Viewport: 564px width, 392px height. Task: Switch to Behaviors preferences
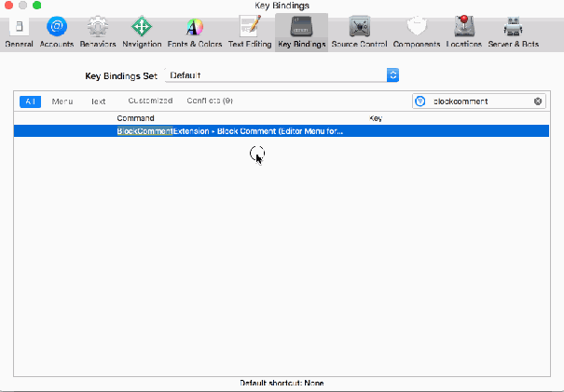98,31
